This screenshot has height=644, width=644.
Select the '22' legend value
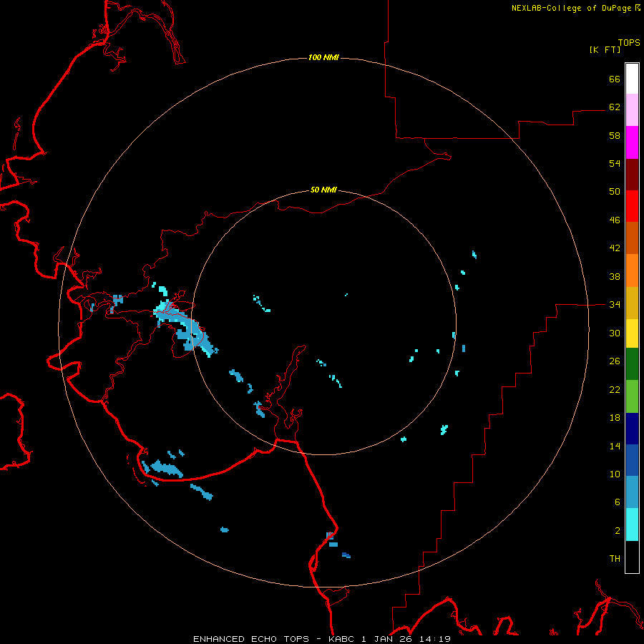pyautogui.click(x=615, y=390)
